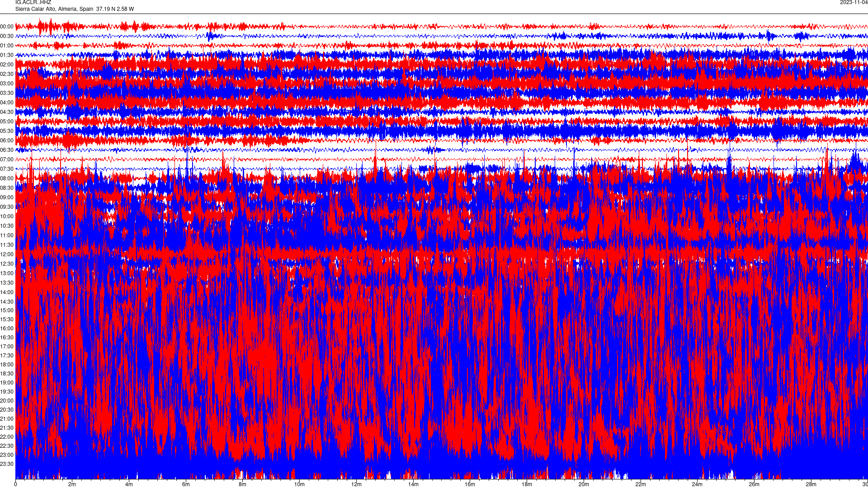The image size is (868, 488).
Task: Select the 07:00 time row label
Action: [x=7, y=160]
